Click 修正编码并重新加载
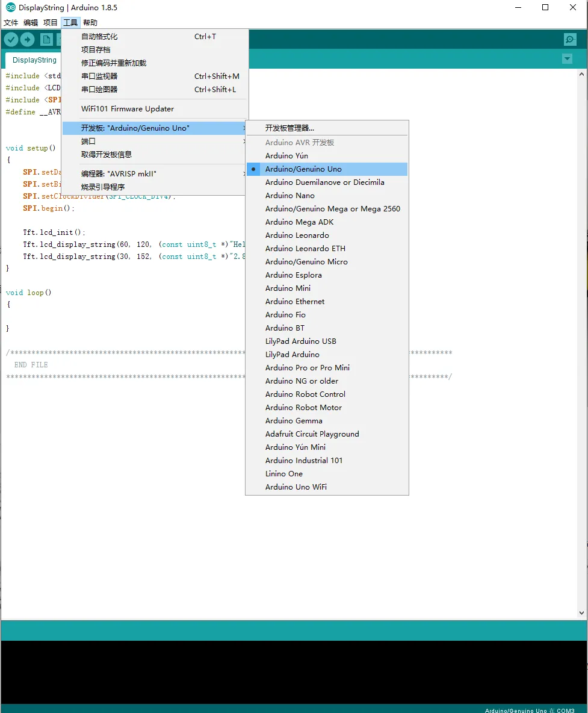This screenshot has width=588, height=713. tap(155, 63)
